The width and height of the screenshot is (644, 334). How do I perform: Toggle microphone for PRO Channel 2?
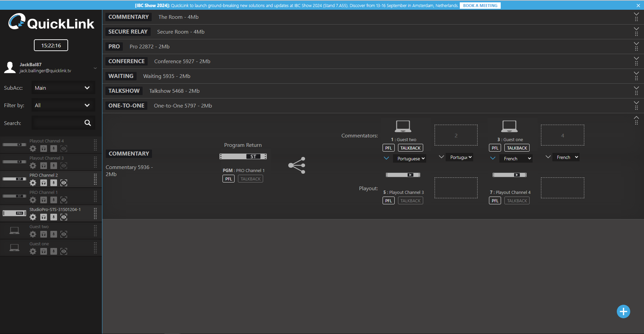54,183
